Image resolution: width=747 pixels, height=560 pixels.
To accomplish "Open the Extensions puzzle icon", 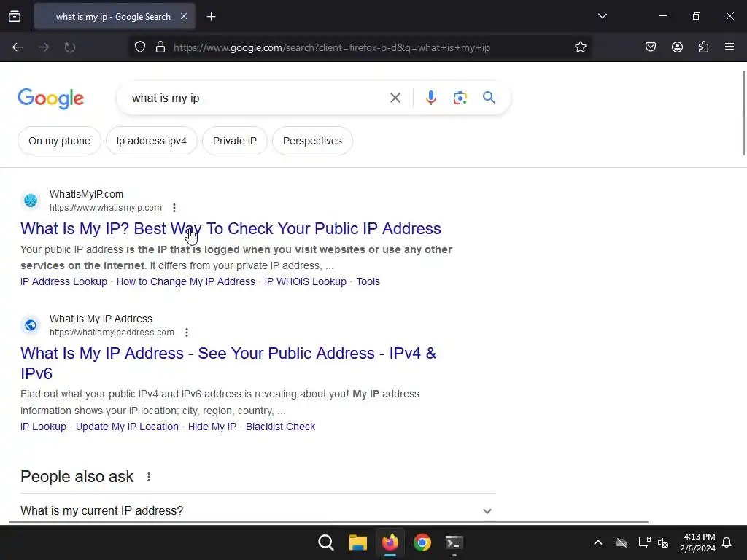I will click(703, 47).
